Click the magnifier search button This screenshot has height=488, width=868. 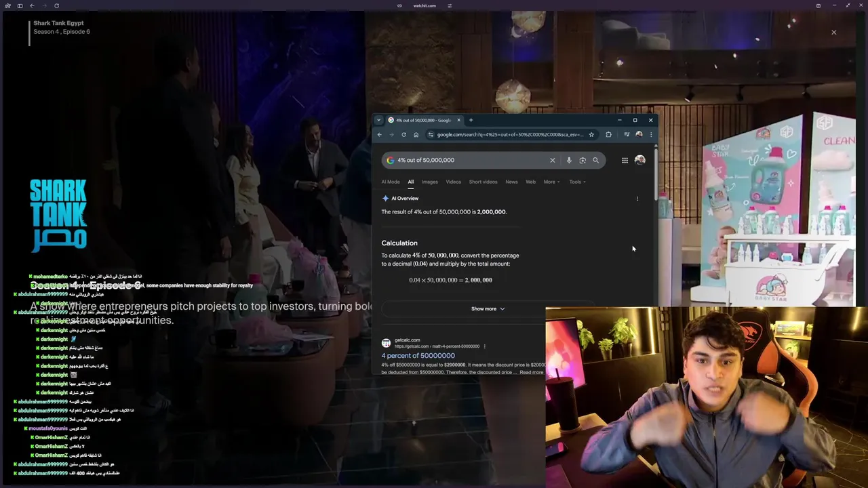tap(595, 160)
